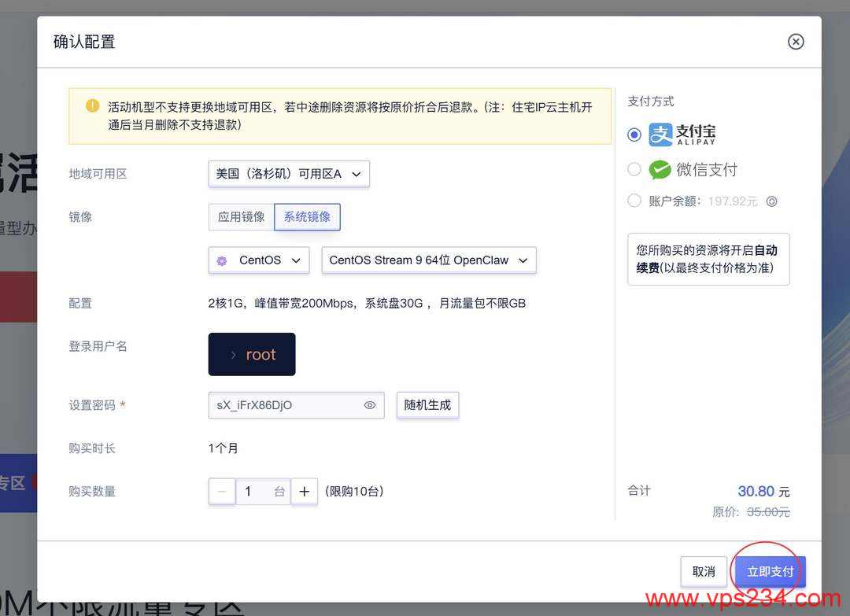The height and width of the screenshot is (616, 850).
Task: Click the CentOS logo icon in image selector
Action: point(221,260)
